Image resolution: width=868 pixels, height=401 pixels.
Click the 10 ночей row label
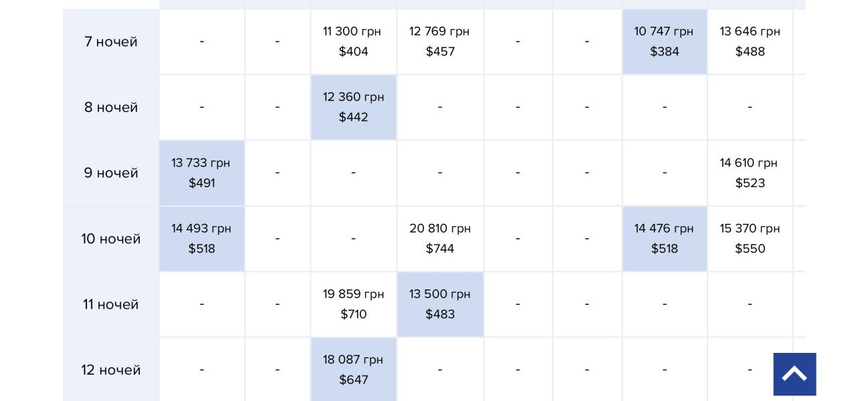point(111,239)
